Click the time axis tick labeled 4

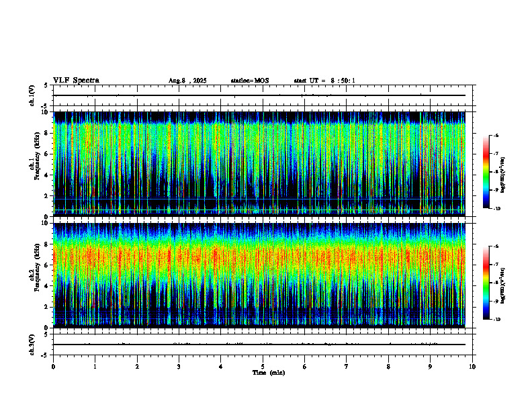(220, 367)
